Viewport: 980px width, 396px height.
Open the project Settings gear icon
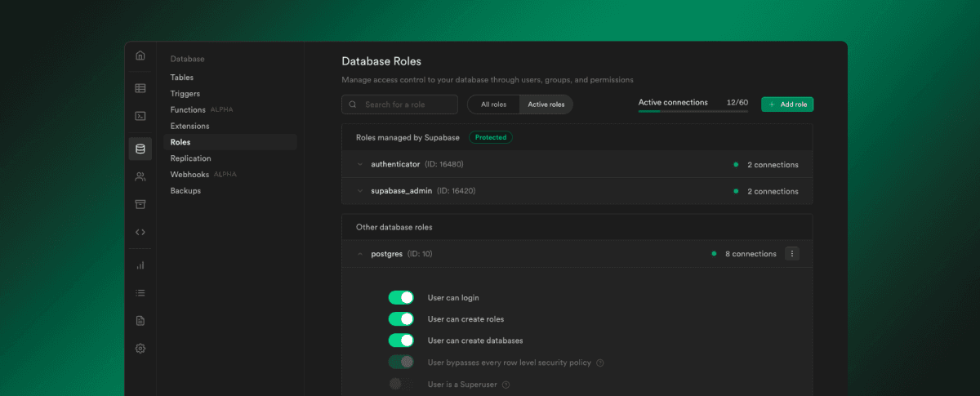tap(140, 349)
